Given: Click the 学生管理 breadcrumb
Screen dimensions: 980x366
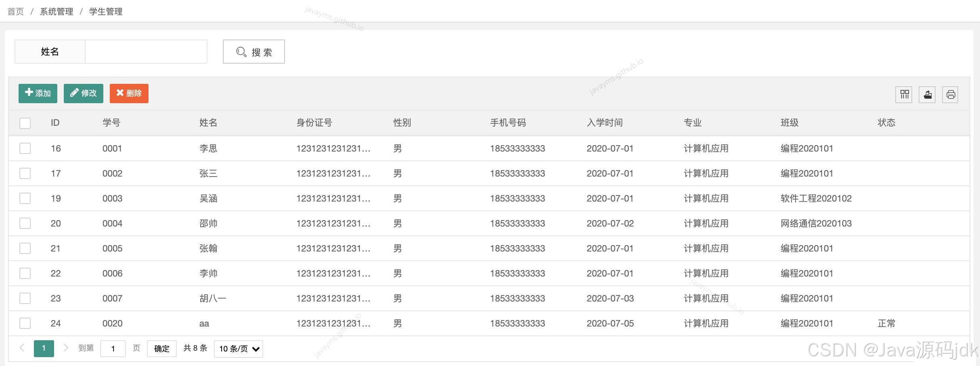Looking at the screenshot, I should coord(106,11).
